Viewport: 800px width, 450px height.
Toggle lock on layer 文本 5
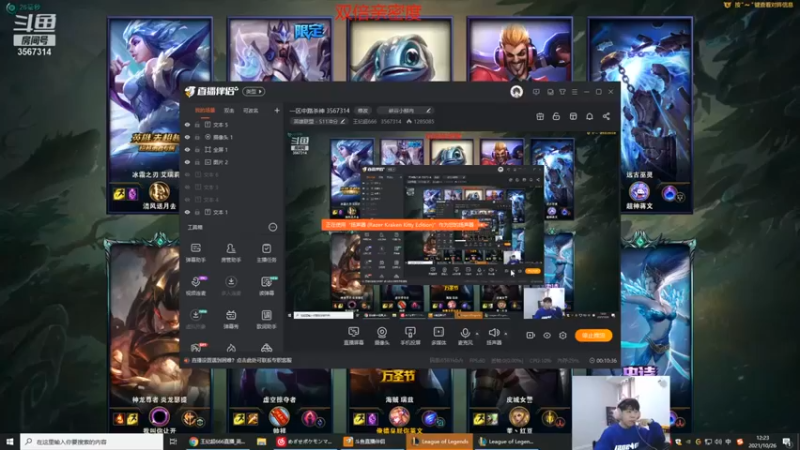click(197, 124)
